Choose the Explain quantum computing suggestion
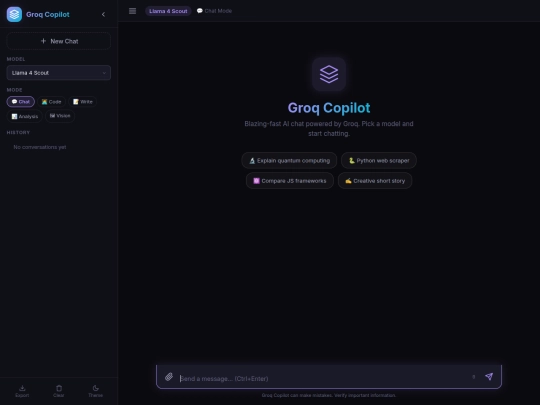 [289, 160]
